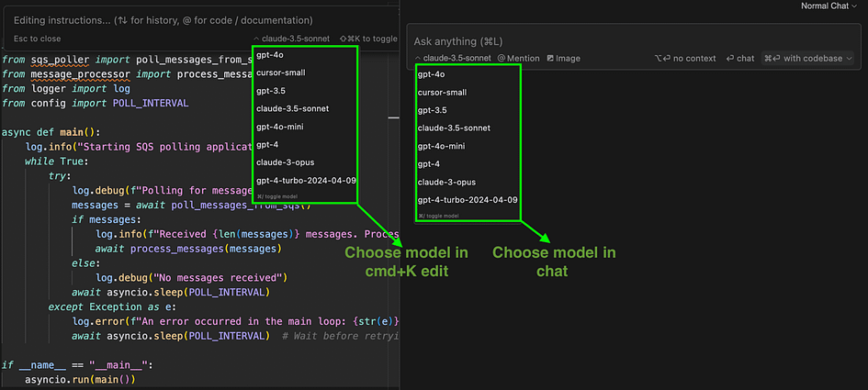Open claude-3.5-sonnet model selector in edit bar

[x=290, y=39]
